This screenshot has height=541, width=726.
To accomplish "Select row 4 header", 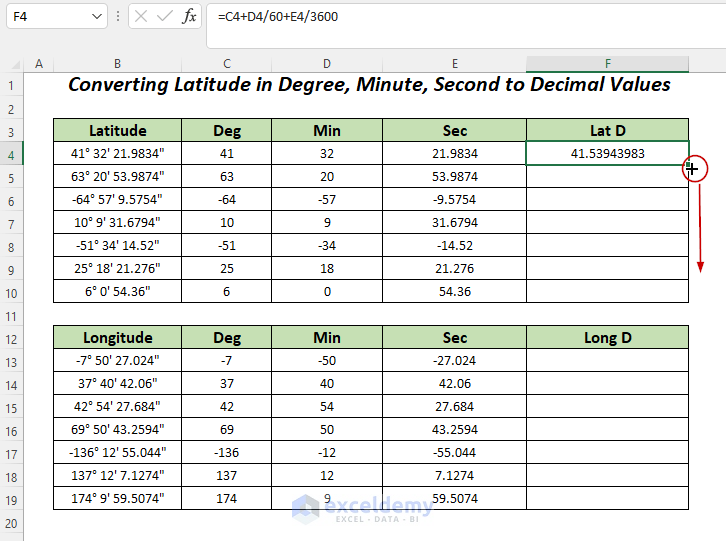I will (13, 154).
